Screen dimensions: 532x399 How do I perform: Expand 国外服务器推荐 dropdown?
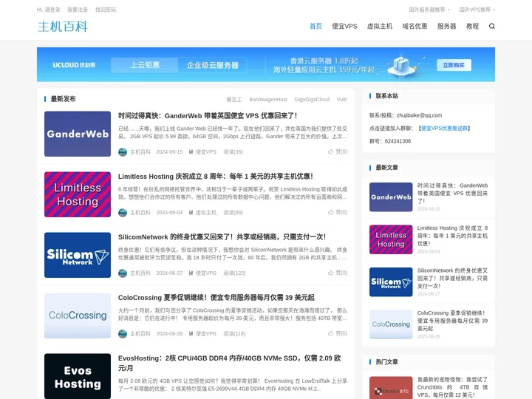(x=429, y=10)
